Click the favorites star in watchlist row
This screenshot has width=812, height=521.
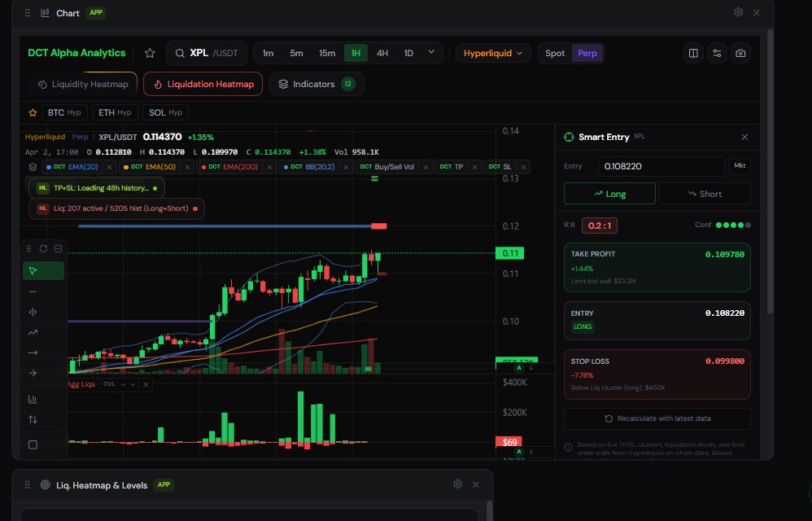[33, 112]
